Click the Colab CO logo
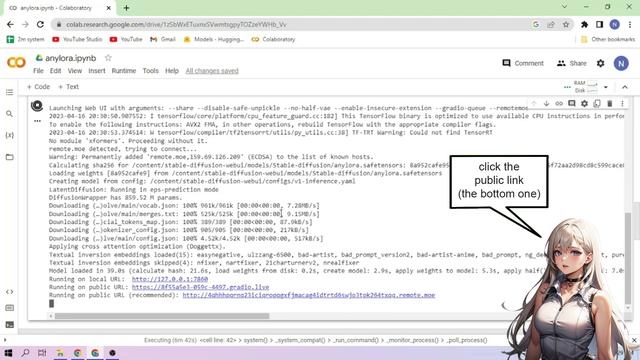 point(16,62)
